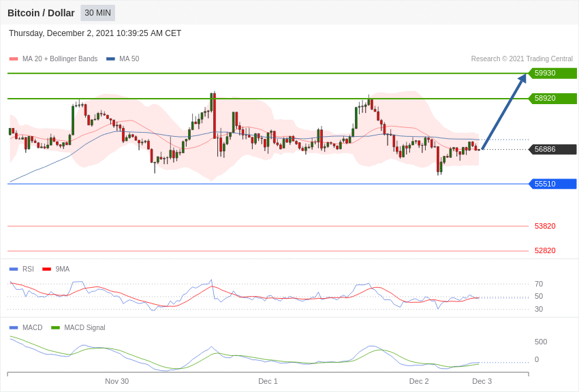The image size is (579, 392).
Task: Click the date and time stamp text
Action: [95, 33]
